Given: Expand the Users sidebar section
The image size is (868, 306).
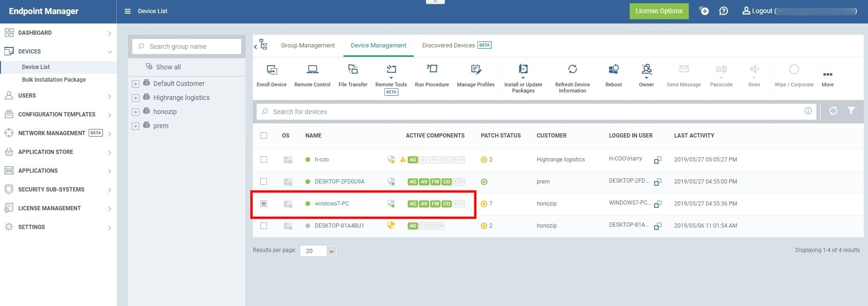Looking at the screenshot, I should point(109,96).
